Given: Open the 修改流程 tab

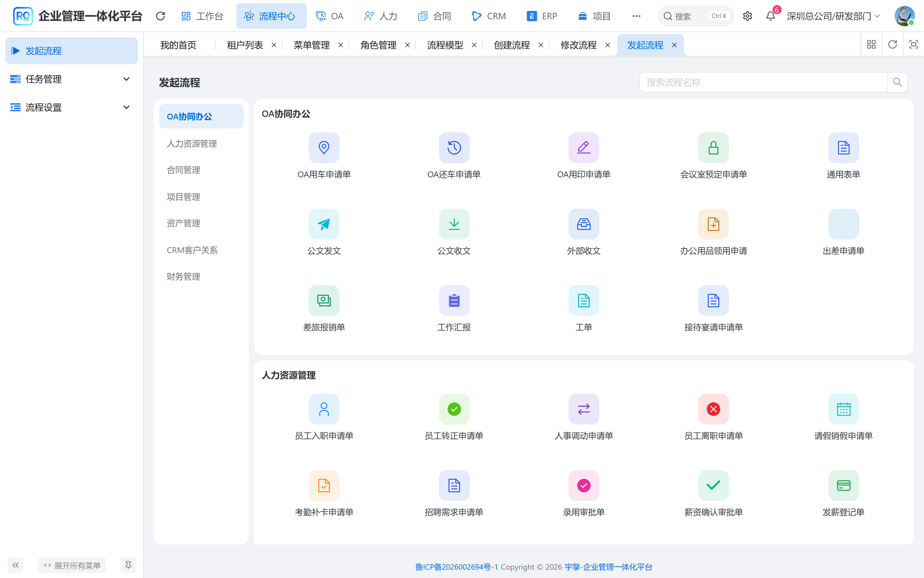Looking at the screenshot, I should (x=578, y=45).
